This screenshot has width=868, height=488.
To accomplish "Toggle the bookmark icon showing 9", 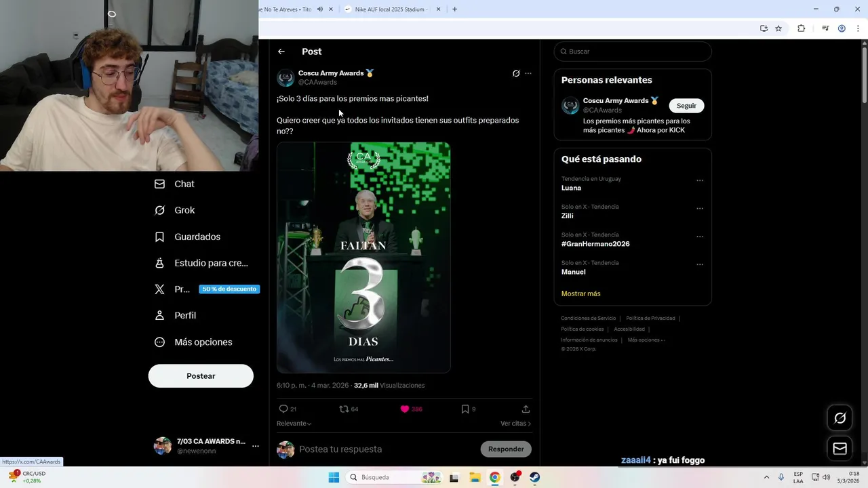I will pos(465,409).
